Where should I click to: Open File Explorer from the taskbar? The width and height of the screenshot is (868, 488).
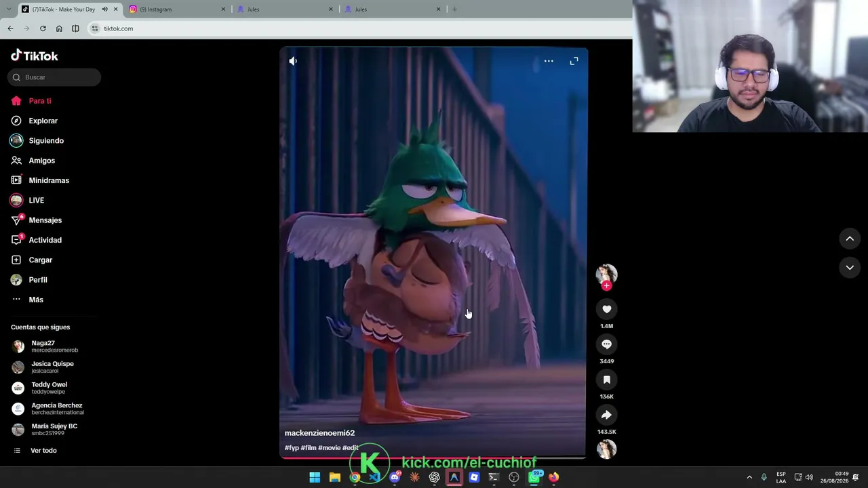point(334,477)
